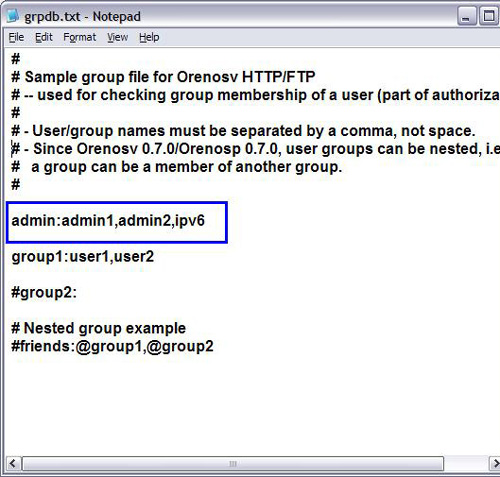Click the '#friends:@group1,@group2' line
Image resolution: width=500 pixels, height=477 pixels.
pos(112,346)
